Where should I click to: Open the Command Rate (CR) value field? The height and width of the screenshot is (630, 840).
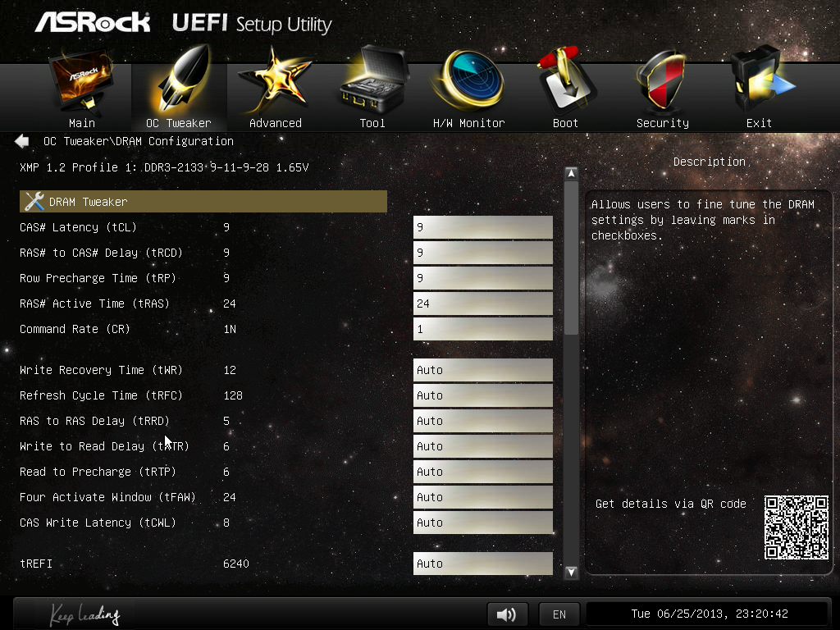[x=482, y=329]
